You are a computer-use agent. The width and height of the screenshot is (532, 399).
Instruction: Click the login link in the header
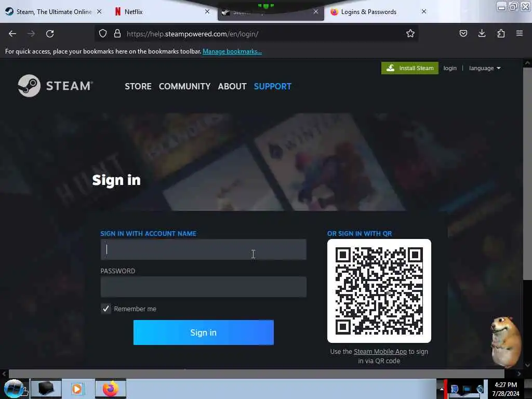point(450,68)
